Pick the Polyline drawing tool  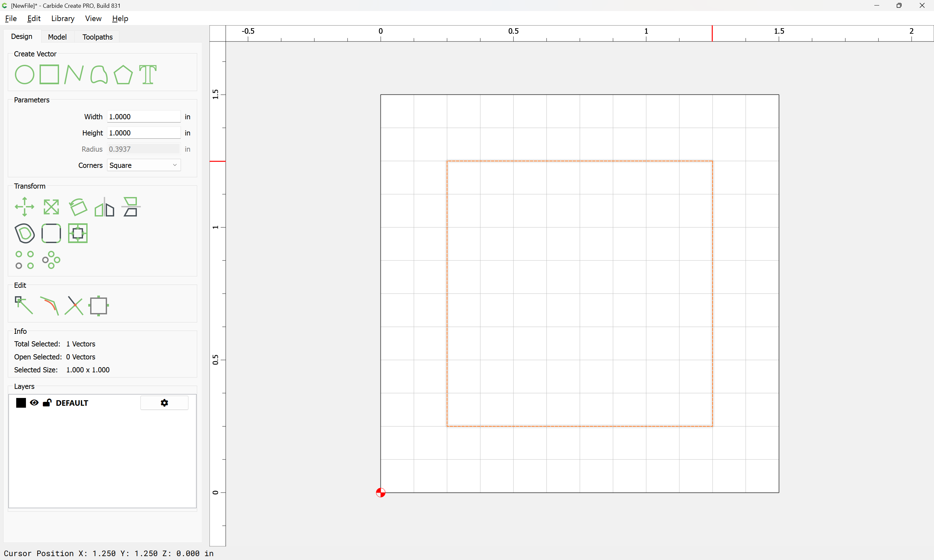74,74
